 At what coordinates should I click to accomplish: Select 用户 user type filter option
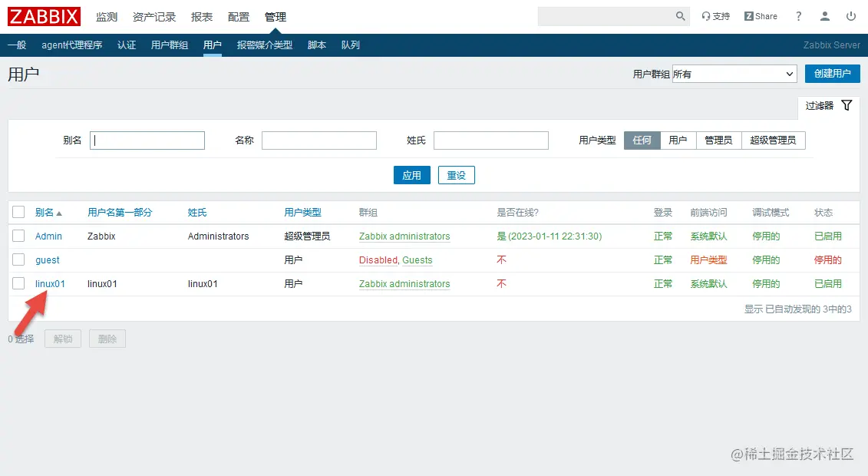click(678, 140)
